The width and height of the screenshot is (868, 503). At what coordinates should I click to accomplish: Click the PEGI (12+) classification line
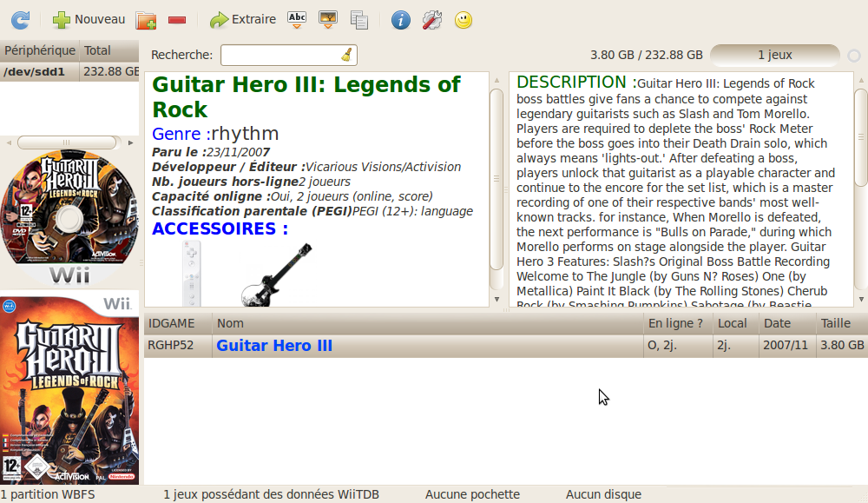[x=312, y=211]
